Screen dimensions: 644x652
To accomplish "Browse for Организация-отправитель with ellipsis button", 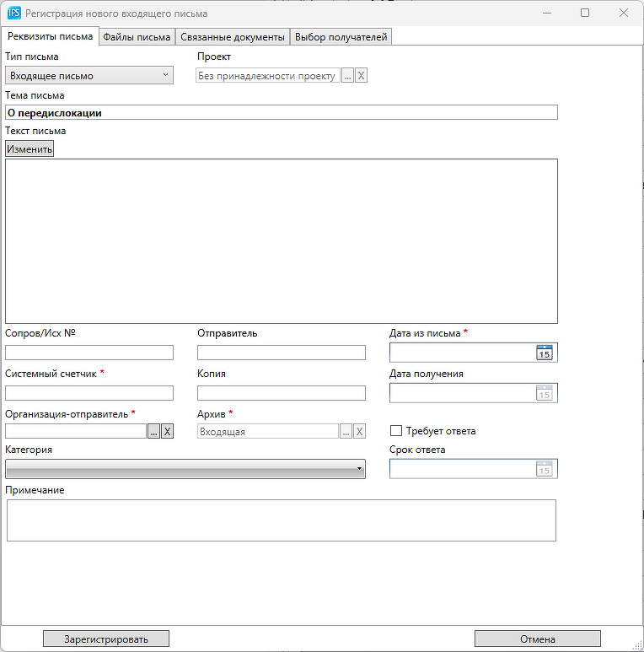I will [x=153, y=431].
